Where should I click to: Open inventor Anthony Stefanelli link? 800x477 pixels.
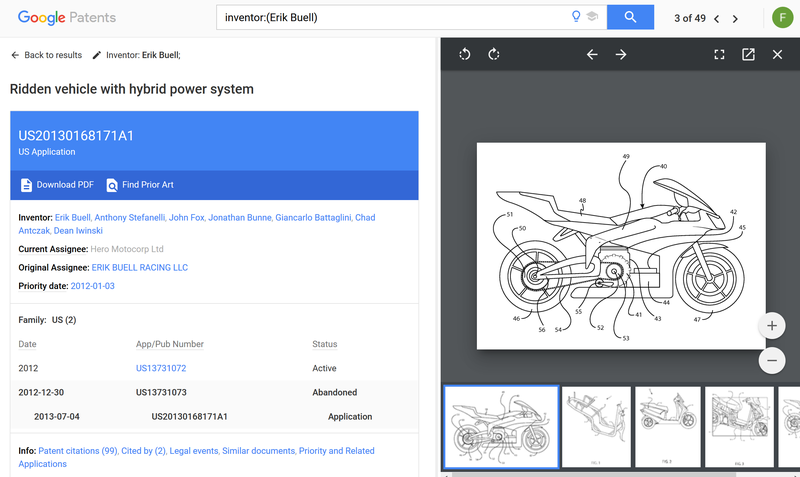tap(130, 217)
